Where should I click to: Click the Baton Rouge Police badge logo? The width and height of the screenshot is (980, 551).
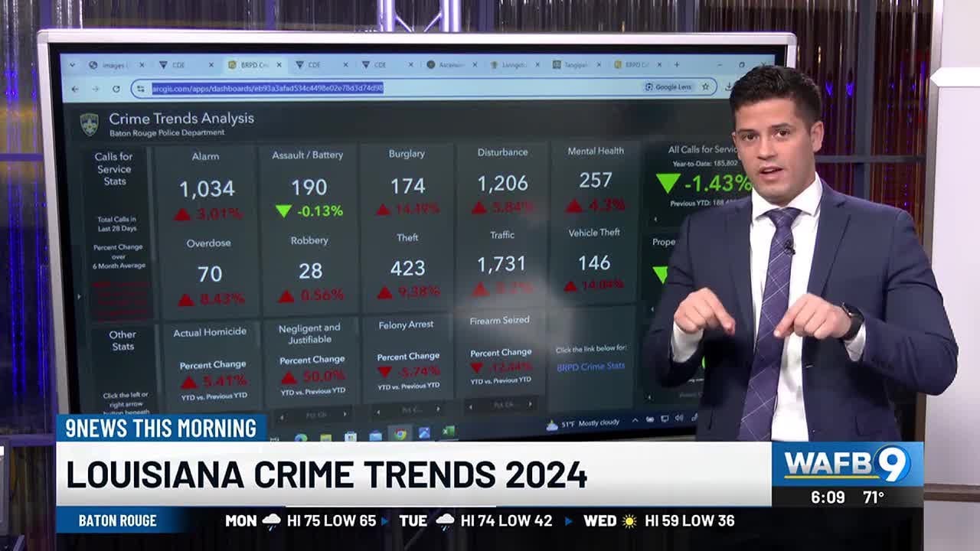(x=90, y=125)
